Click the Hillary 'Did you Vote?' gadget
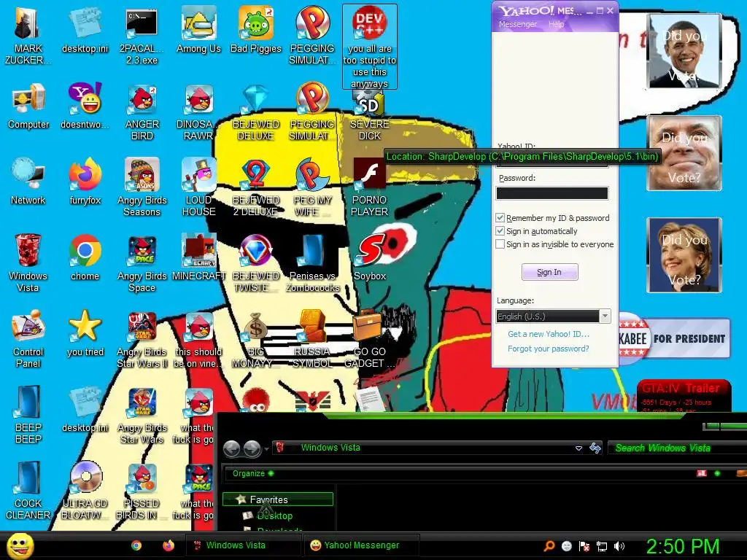Image resolution: width=747 pixels, height=560 pixels. pyautogui.click(x=684, y=254)
